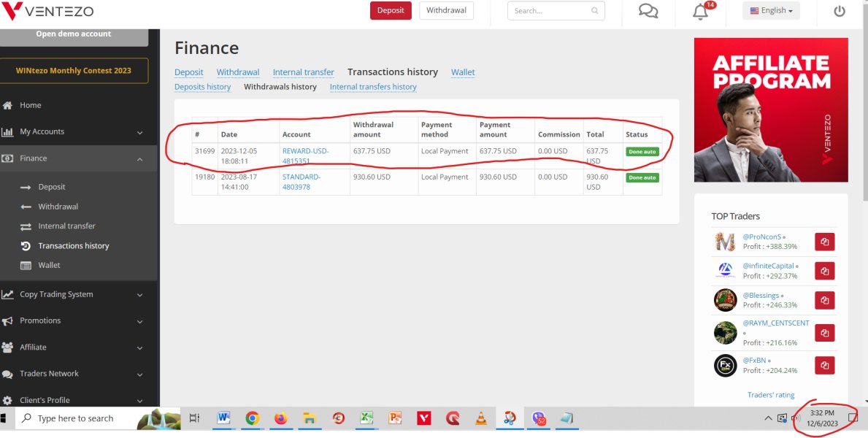This screenshot has width=868, height=438.
Task: Open @infiniteCapital trader profile link
Action: coord(769,266)
